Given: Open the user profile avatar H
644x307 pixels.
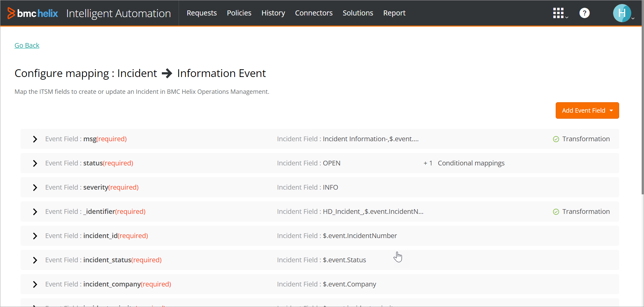Looking at the screenshot, I should click(622, 13).
